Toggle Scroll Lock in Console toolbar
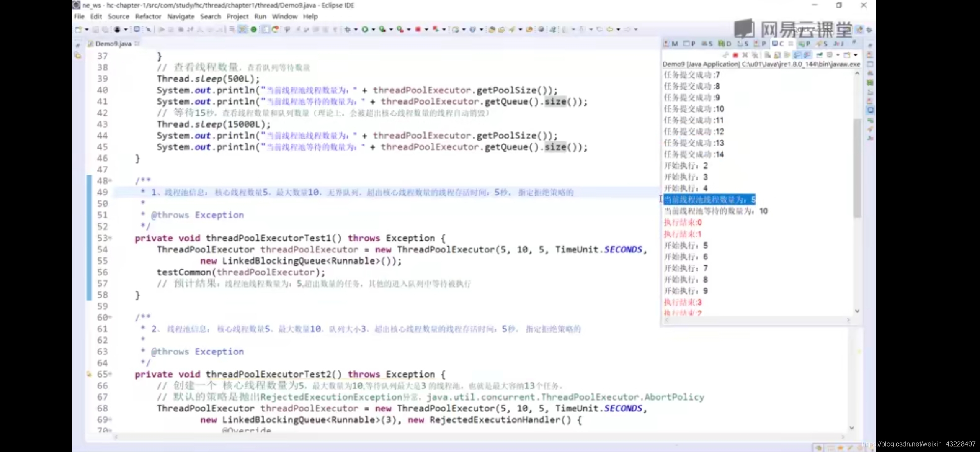Viewport: 980px width, 452px height. [x=777, y=55]
